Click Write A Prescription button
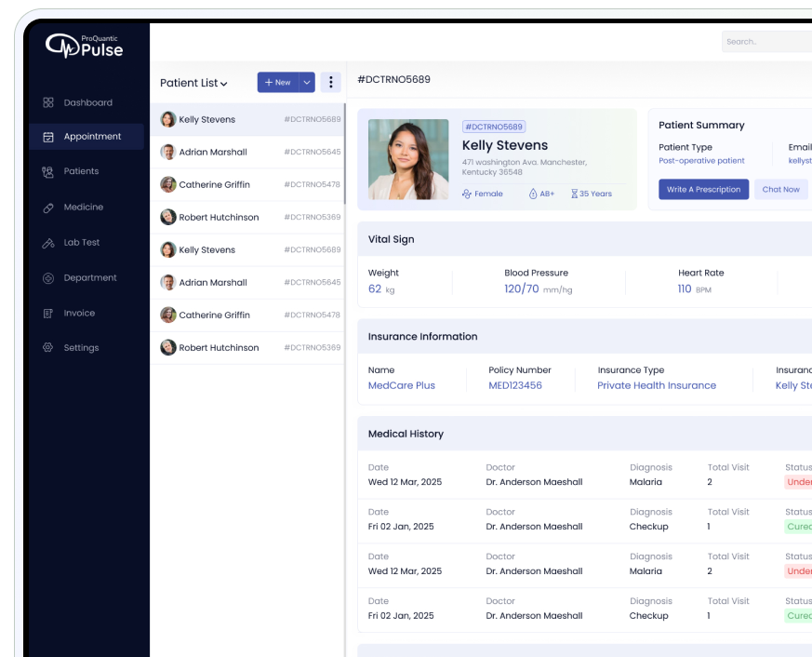Screen dimensions: 812x657 pos(703,189)
